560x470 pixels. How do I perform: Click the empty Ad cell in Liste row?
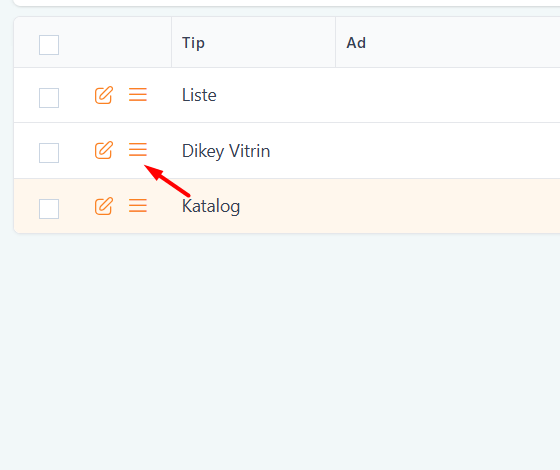click(448, 95)
